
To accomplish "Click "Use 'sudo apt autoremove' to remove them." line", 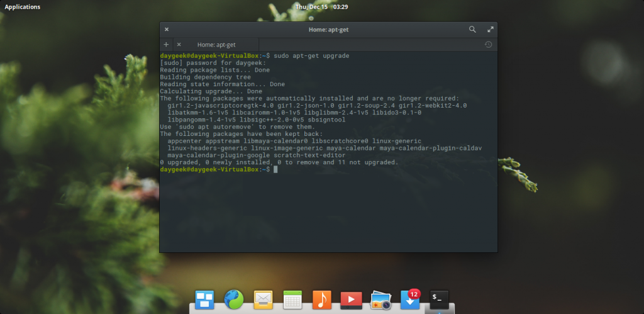I will tap(237, 127).
